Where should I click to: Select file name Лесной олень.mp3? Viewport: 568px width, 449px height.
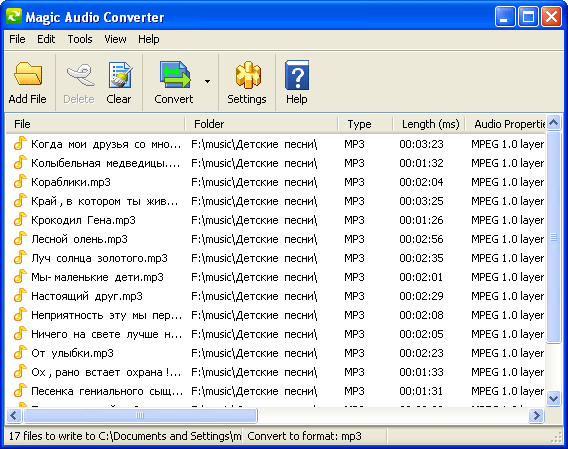[79, 239]
